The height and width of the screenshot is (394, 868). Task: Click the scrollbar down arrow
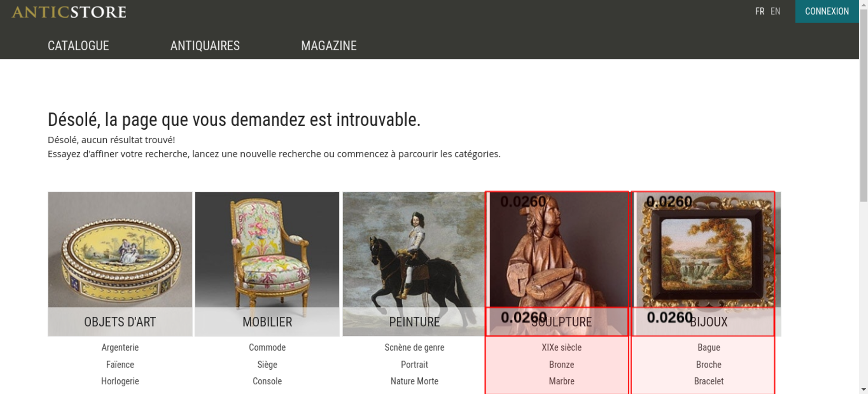[864, 390]
